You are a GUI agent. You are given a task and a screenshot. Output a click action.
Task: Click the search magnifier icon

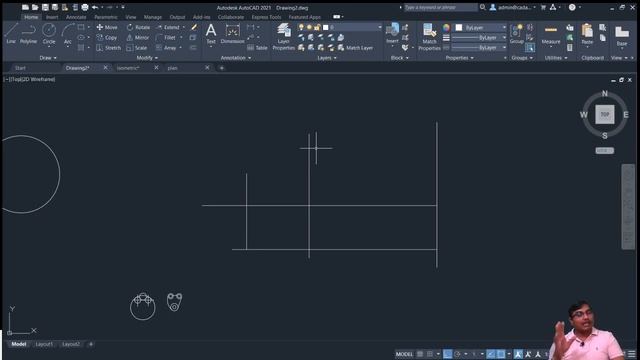tap(483, 7)
